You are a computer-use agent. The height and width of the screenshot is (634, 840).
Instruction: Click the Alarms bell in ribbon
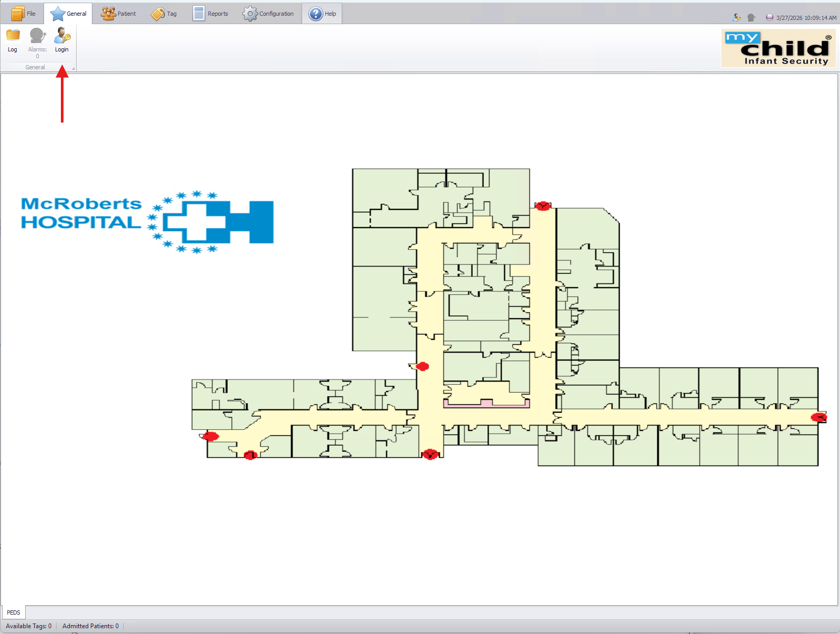pos(37,37)
